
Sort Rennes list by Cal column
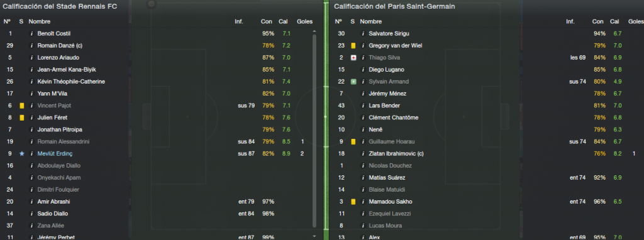[283, 21]
